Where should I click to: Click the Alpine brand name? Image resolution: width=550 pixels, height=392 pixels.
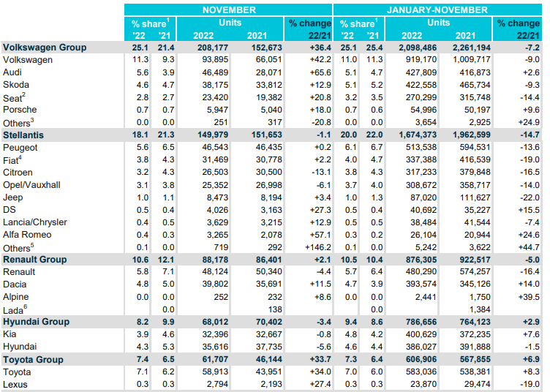click(16, 297)
